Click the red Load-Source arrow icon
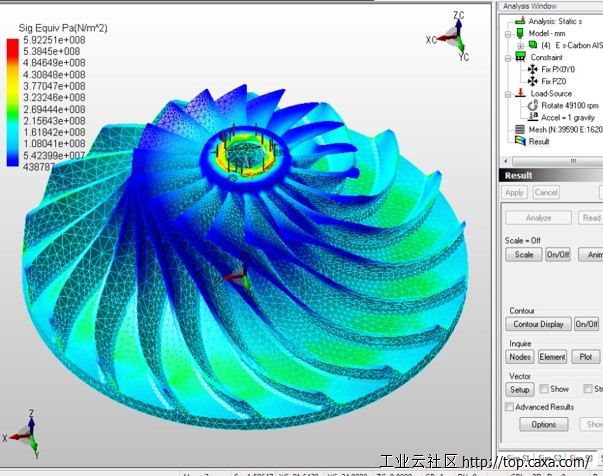The width and height of the screenshot is (603, 476). pyautogui.click(x=521, y=93)
